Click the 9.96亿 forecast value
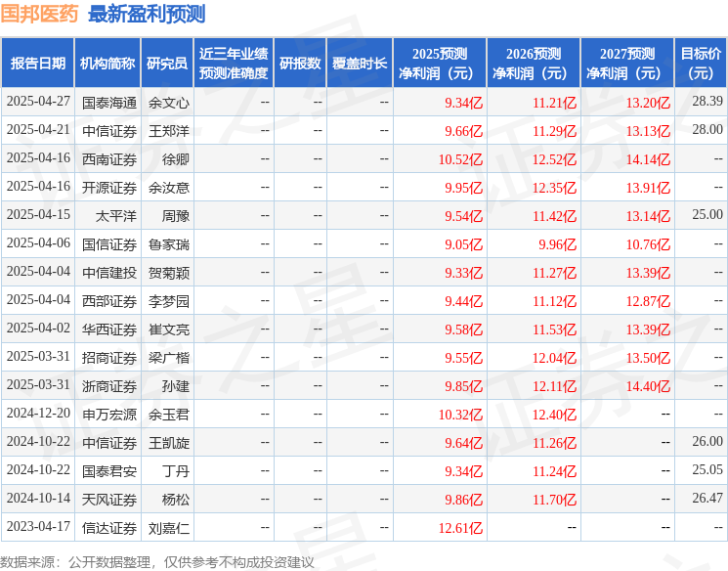This screenshot has width=728, height=571. point(557,244)
